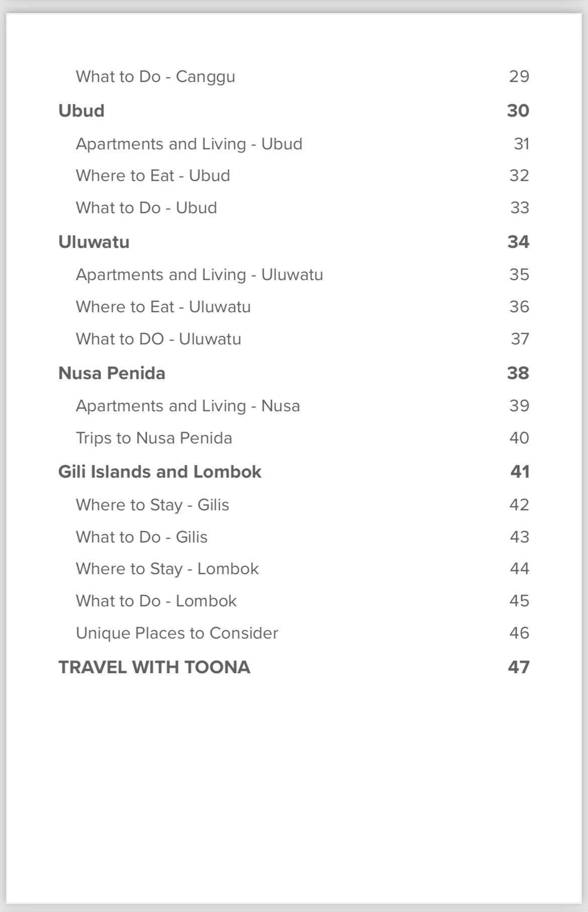Open Apartments and Living - Ubud
The width and height of the screenshot is (588, 912).
pyautogui.click(x=189, y=144)
